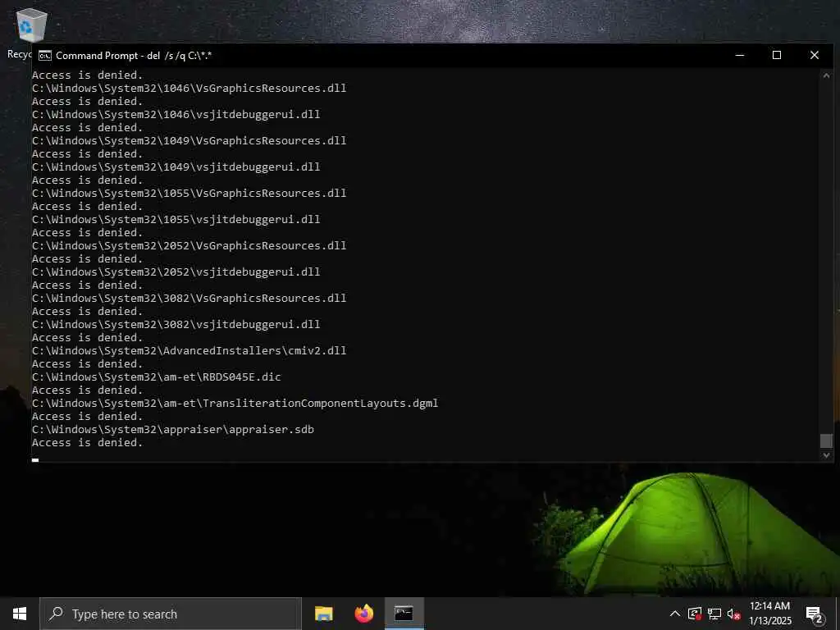Click the 2052\VsGraphicsResources.dll line

(x=189, y=246)
